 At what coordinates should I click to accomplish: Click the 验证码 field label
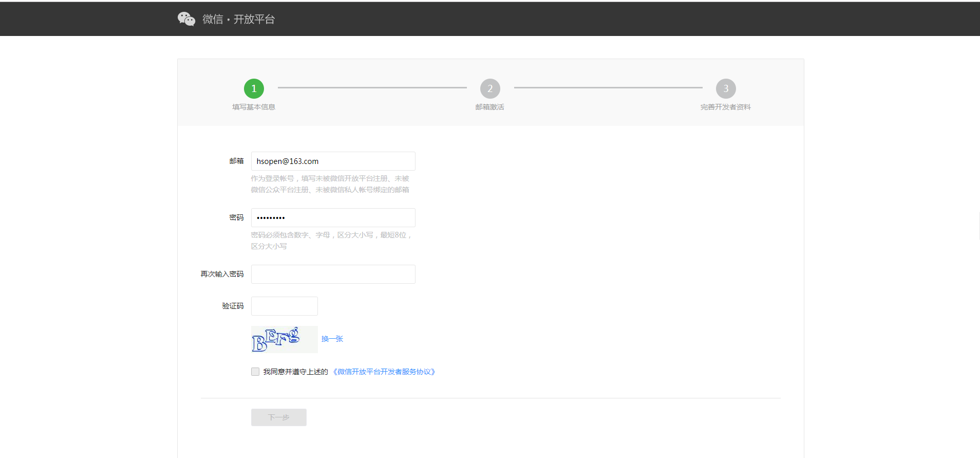click(233, 306)
